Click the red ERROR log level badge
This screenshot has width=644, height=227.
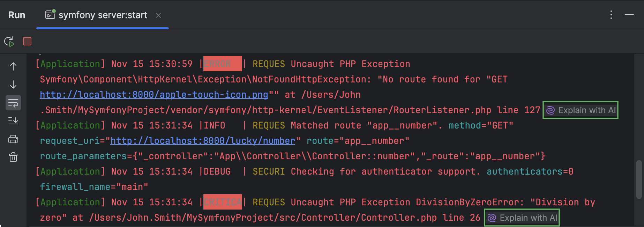point(222,64)
